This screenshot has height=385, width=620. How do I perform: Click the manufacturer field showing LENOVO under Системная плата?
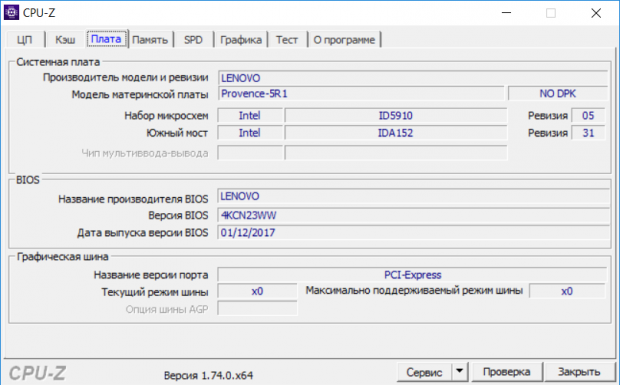click(413, 78)
